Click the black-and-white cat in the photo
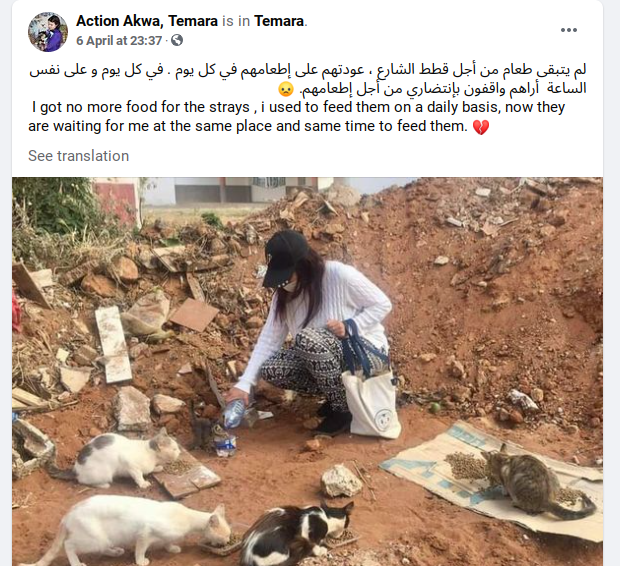 click(295, 532)
